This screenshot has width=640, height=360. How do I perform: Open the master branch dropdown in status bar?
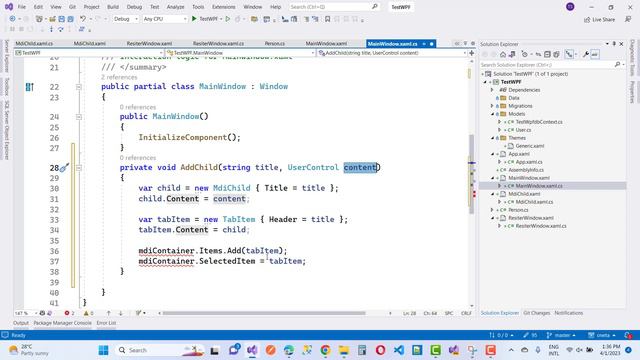[561, 335]
